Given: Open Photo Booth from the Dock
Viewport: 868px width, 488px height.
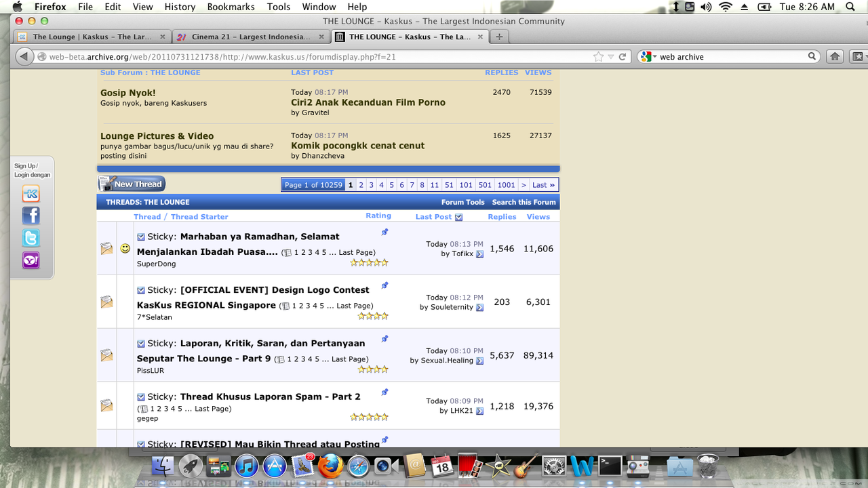Looking at the screenshot, I should point(470,466).
